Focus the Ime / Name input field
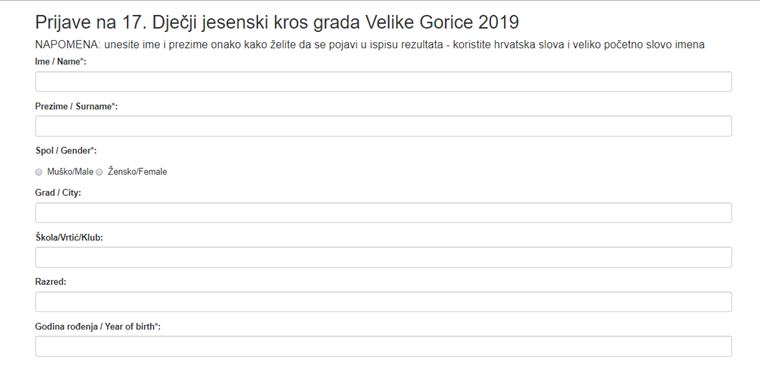760x365 pixels. coord(383,81)
